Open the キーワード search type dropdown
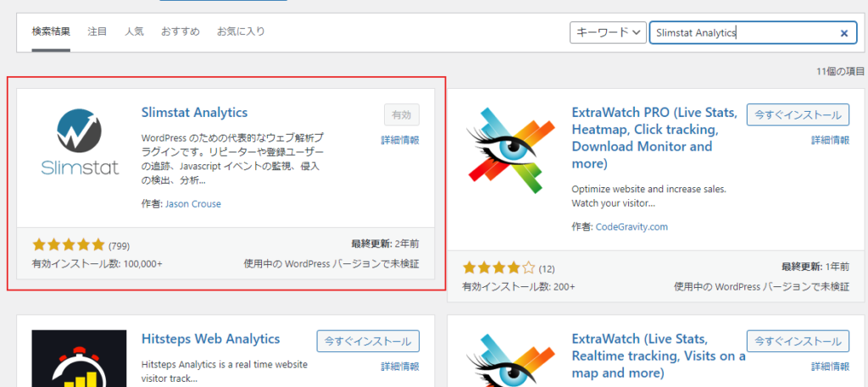This screenshot has width=868, height=387. (x=608, y=33)
